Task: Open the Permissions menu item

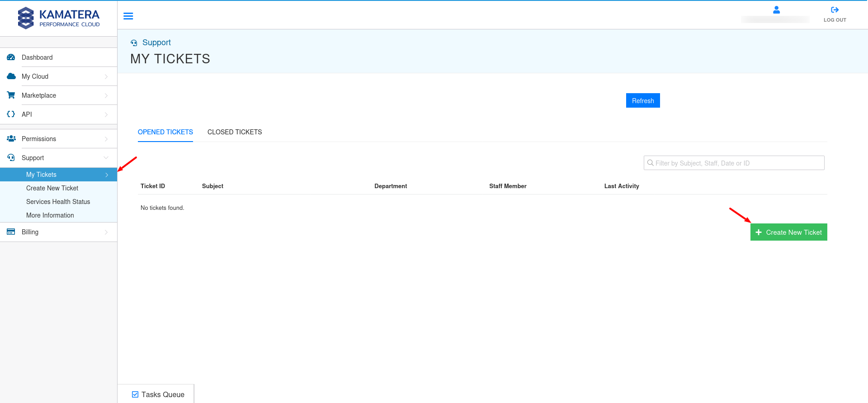Action: [x=59, y=139]
